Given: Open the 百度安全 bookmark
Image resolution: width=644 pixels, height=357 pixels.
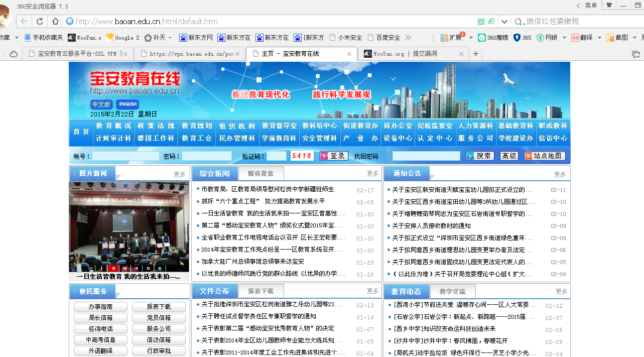Looking at the screenshot, I should (x=384, y=38).
